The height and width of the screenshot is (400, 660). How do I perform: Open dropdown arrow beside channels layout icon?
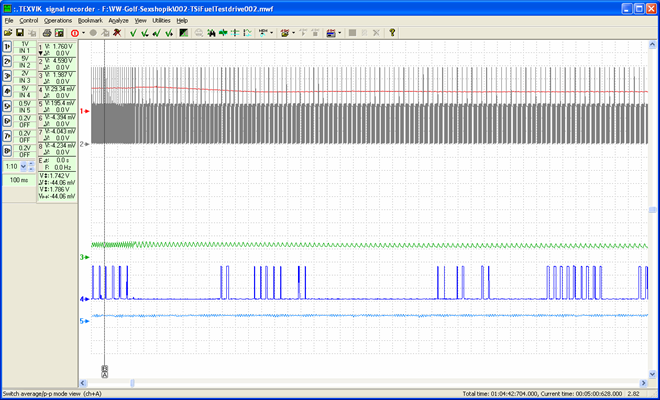coord(339,32)
